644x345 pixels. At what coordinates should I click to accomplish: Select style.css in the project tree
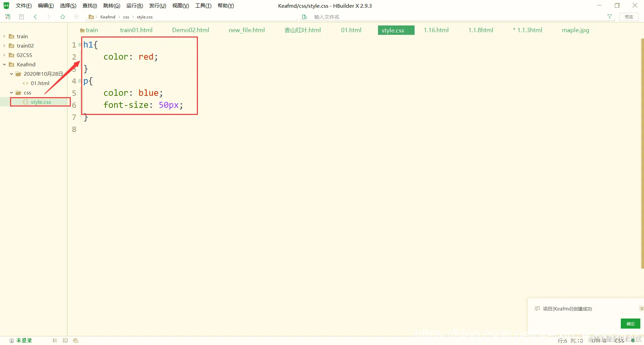point(41,102)
